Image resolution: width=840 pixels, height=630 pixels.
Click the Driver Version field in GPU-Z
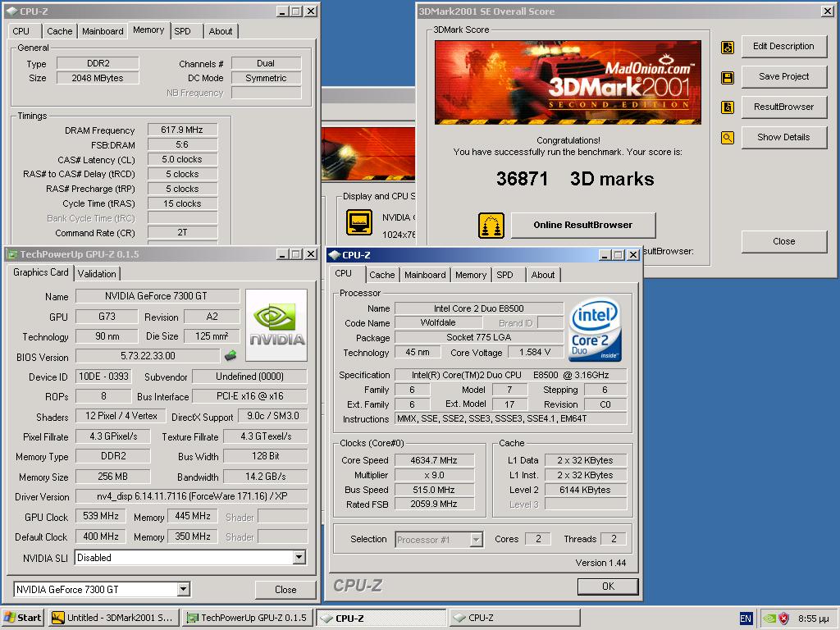click(x=192, y=496)
